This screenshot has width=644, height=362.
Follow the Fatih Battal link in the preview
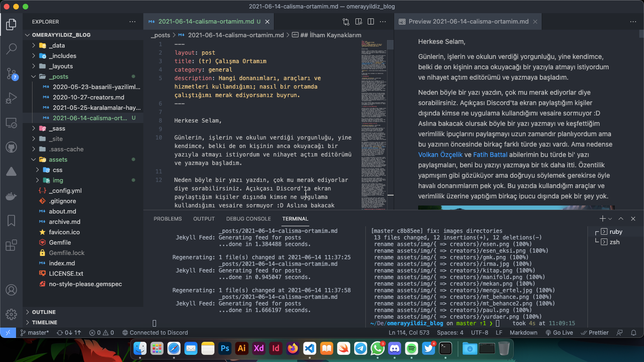coord(490,155)
